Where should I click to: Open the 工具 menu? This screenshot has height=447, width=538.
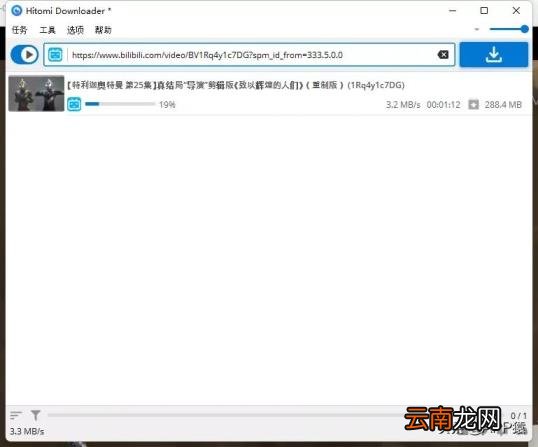pos(47,30)
